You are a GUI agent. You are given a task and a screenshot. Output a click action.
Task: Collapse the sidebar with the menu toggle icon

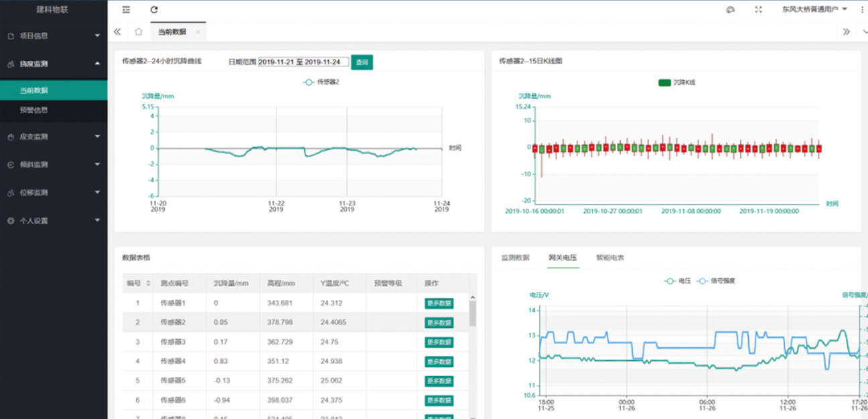point(126,9)
